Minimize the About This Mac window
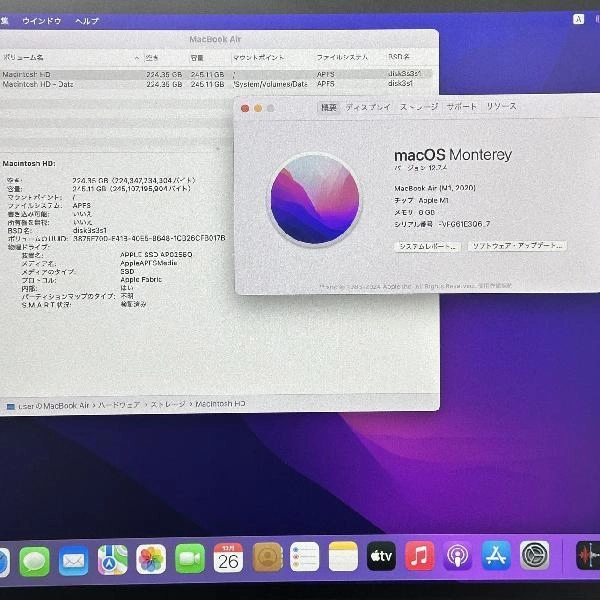Screen dimensions: 600x600 click(258, 108)
